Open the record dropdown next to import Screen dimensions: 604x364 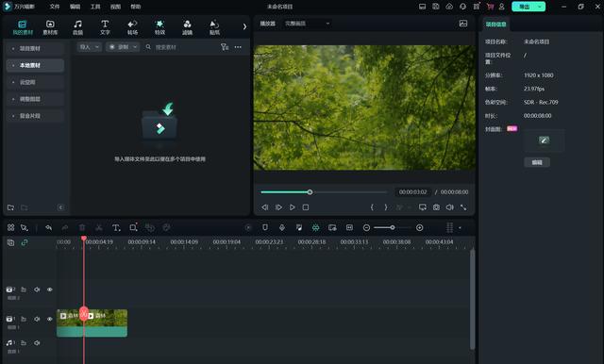click(x=123, y=47)
